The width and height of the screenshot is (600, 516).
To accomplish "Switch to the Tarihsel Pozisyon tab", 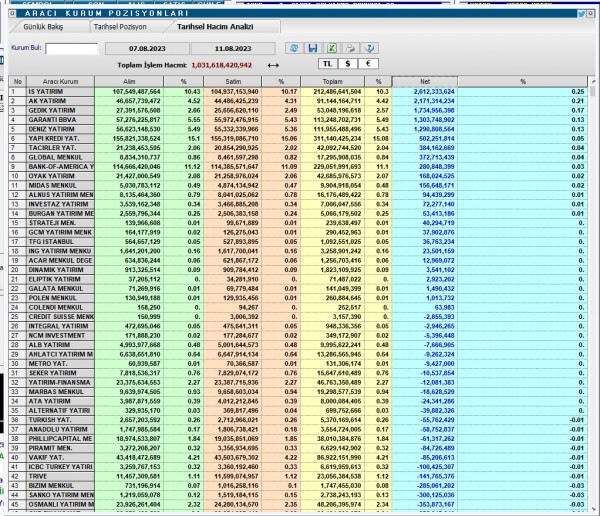I will 120,27.
